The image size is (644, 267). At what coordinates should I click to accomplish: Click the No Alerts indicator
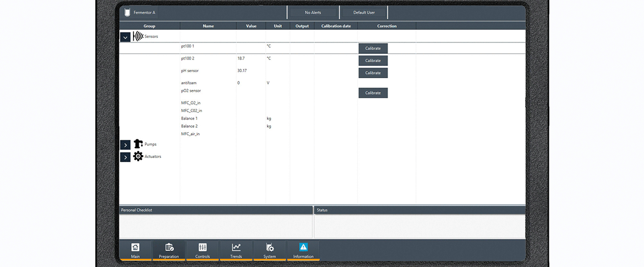(313, 12)
